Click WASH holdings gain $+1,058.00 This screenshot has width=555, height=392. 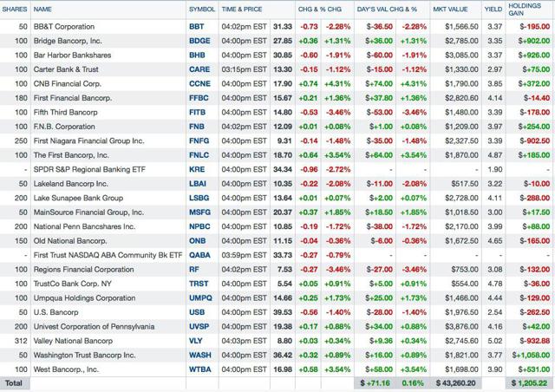[531, 356]
